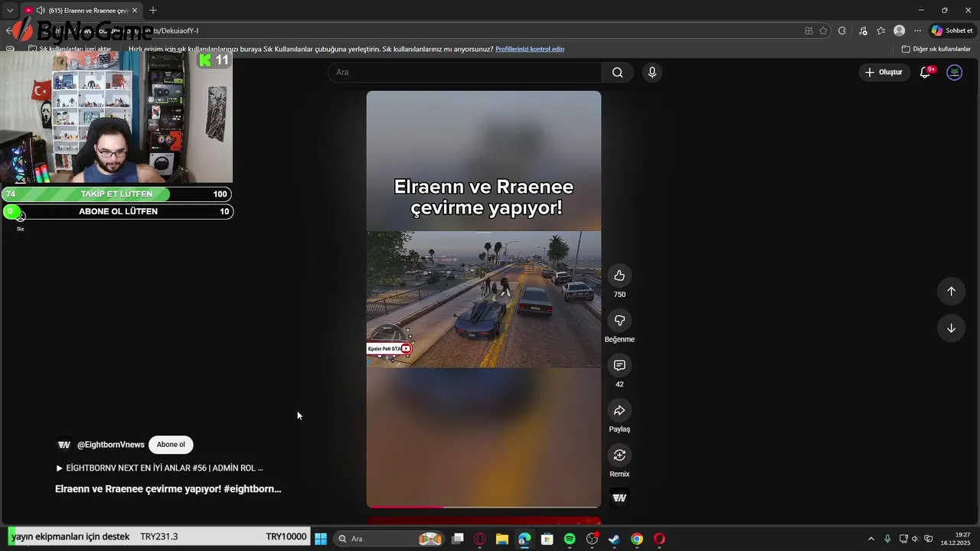Share the Short with Paylaş icon
Image resolution: width=980 pixels, height=551 pixels.
(619, 410)
